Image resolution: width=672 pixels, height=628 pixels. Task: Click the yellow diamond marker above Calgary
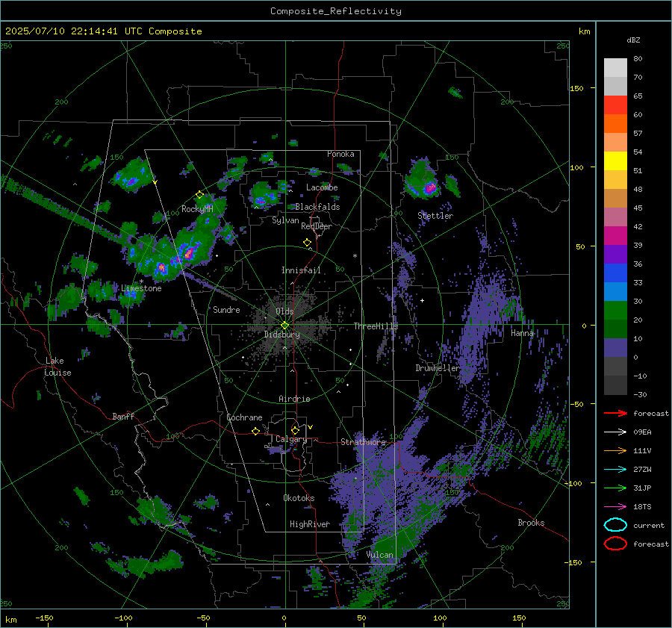(295, 430)
